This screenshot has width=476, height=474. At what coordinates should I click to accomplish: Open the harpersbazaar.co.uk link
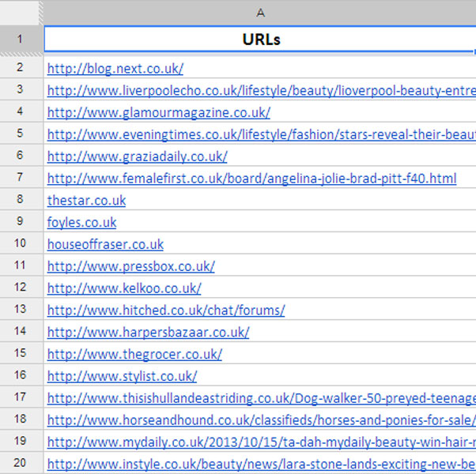click(x=148, y=333)
